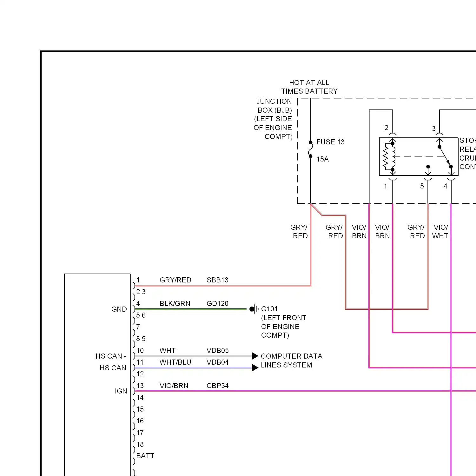Select circuit code "SBB13"
Screen dimensions: 476x476
tap(217, 280)
